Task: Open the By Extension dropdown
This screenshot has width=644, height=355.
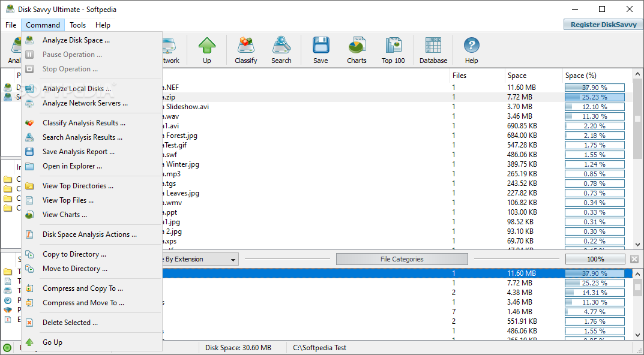Action: (200, 259)
